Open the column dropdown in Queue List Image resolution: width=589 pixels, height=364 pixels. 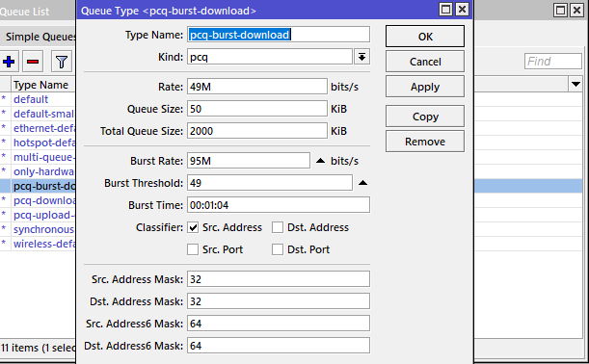(x=576, y=84)
